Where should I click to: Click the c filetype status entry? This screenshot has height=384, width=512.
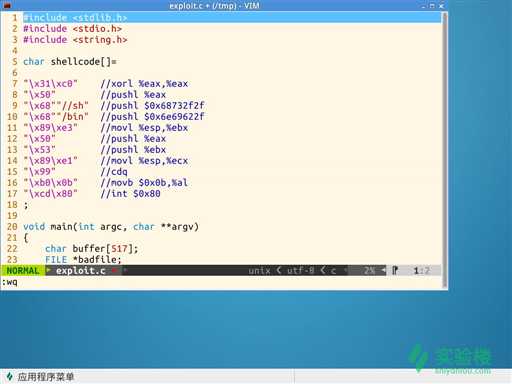(333, 270)
